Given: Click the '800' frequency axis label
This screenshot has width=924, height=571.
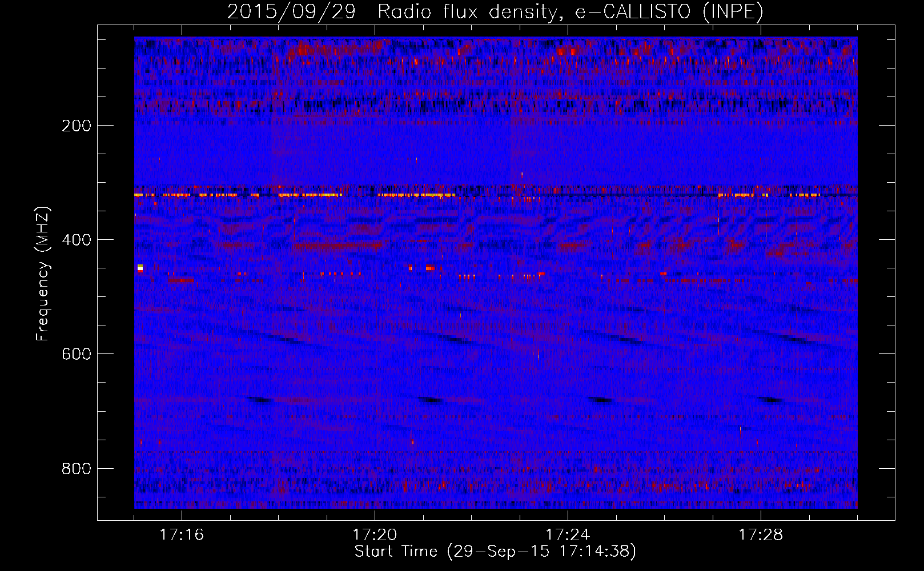Looking at the screenshot, I should tap(76, 469).
